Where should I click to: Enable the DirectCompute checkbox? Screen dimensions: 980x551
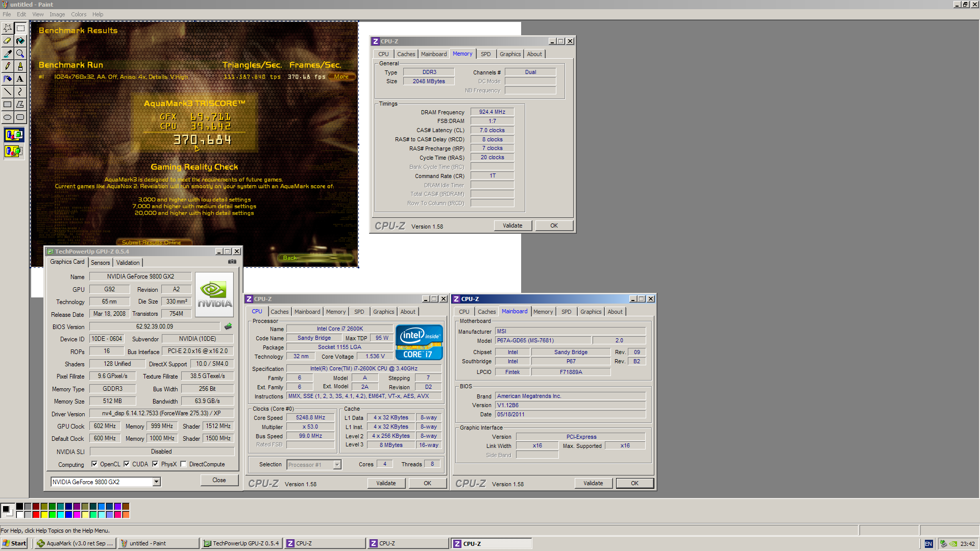184,464
